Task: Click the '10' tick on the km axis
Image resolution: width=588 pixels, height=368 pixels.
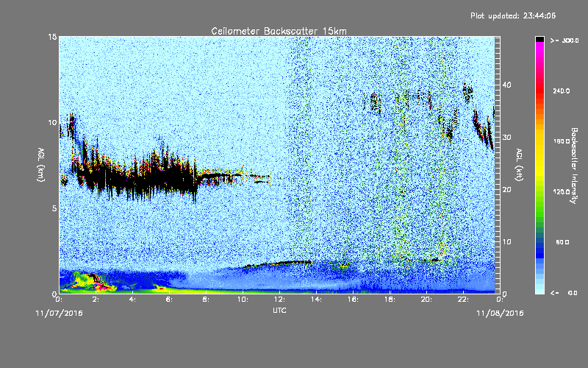Action: point(52,122)
